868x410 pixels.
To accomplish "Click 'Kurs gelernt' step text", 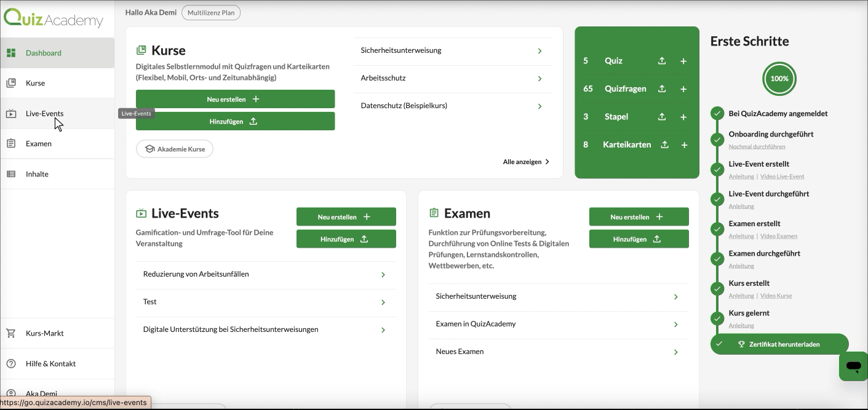I will point(749,313).
